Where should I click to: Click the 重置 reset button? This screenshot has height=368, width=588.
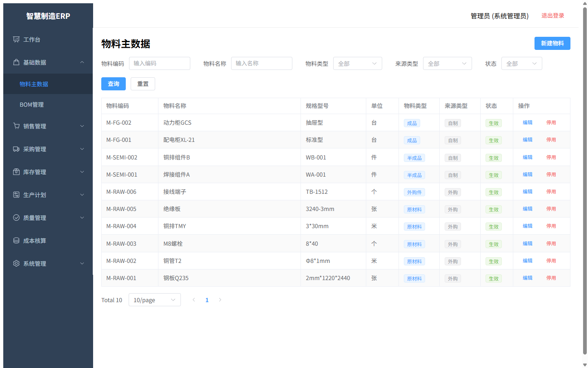(x=143, y=84)
